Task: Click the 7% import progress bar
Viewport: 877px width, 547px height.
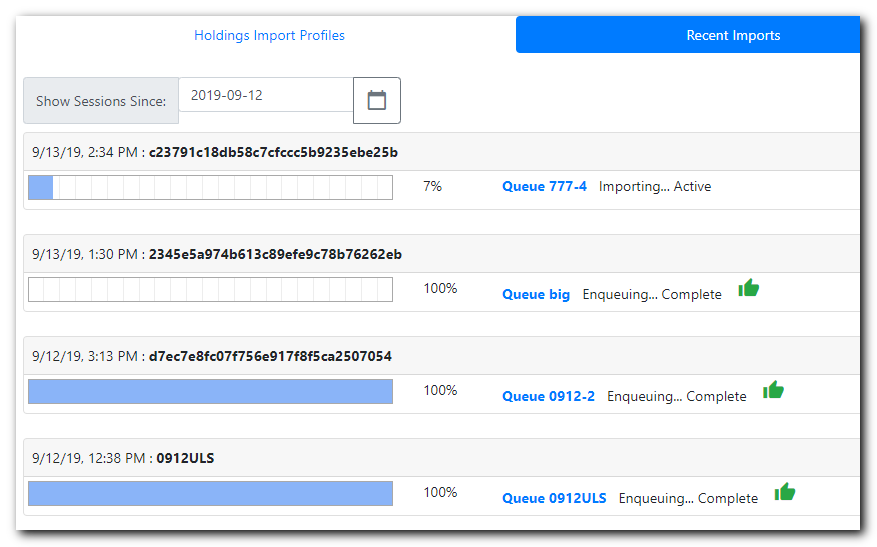Action: click(210, 187)
